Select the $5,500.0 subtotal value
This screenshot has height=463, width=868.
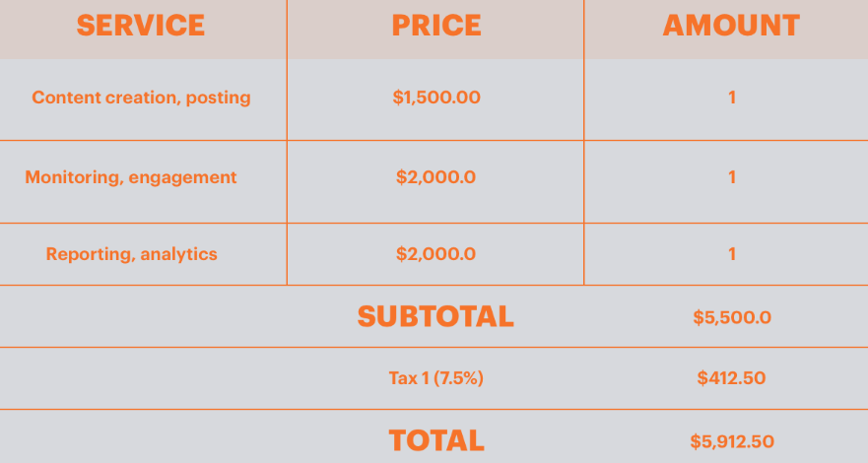click(x=732, y=317)
